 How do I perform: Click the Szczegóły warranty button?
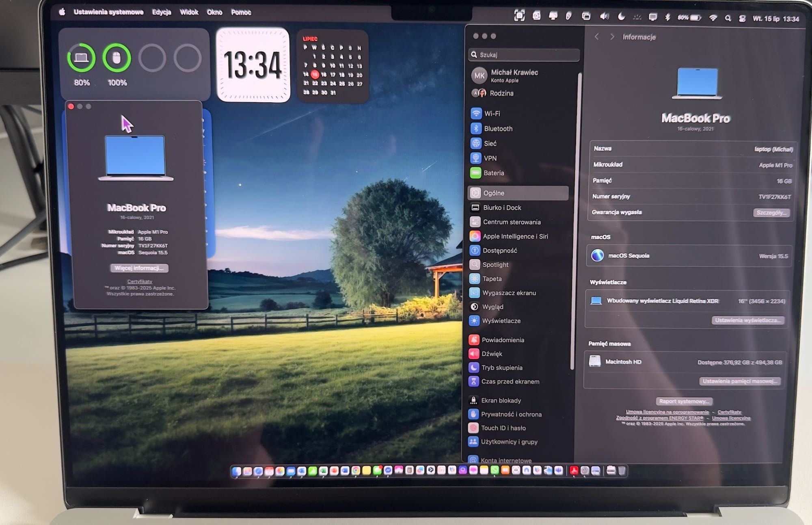(771, 213)
